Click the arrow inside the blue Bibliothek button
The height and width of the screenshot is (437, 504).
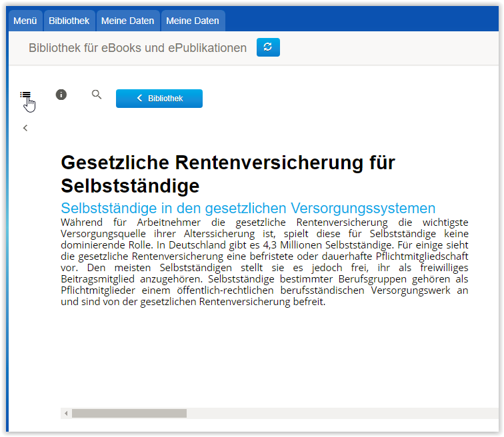(139, 99)
